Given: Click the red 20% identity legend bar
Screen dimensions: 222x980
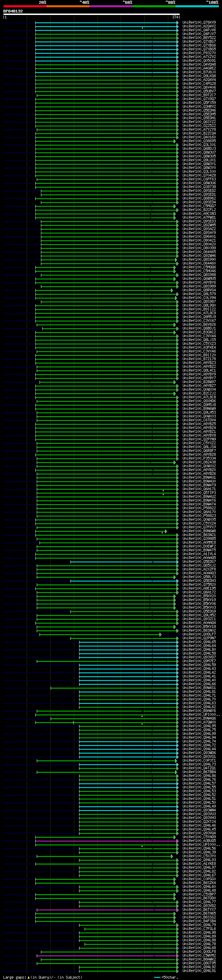Looking at the screenshot, I should (25, 6).
